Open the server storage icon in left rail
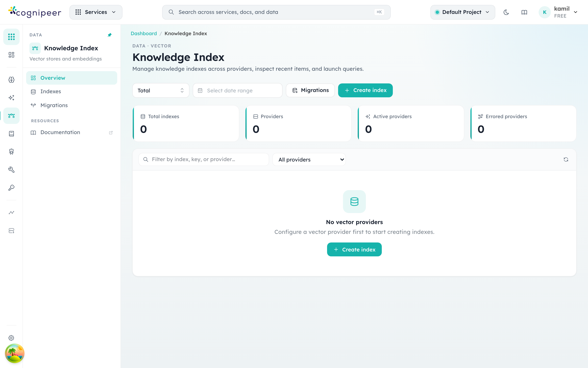 pyautogui.click(x=11, y=230)
